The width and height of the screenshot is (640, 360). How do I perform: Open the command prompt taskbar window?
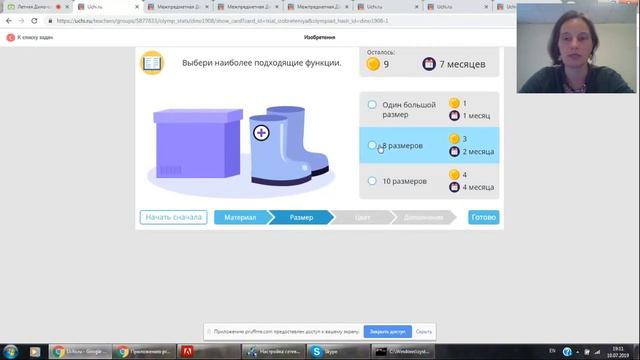402,351
